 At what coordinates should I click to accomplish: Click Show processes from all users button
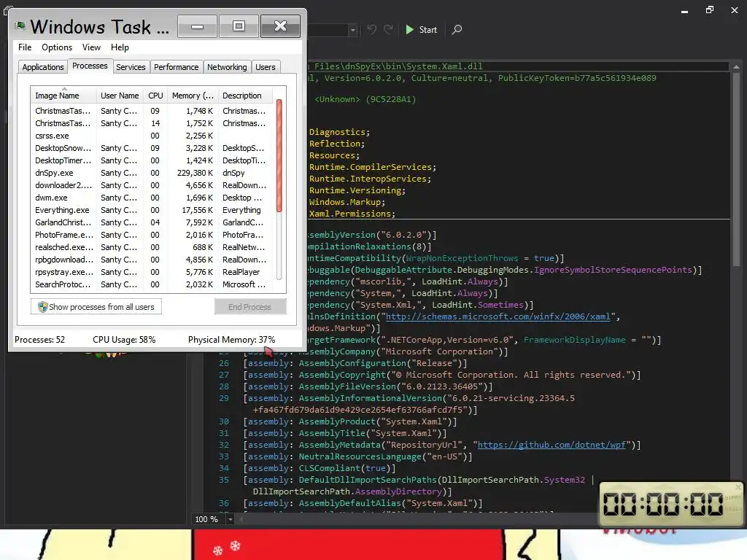point(96,307)
